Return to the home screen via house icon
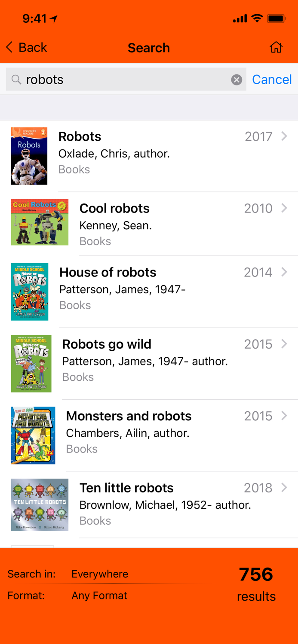This screenshot has width=298, height=644. point(276,47)
